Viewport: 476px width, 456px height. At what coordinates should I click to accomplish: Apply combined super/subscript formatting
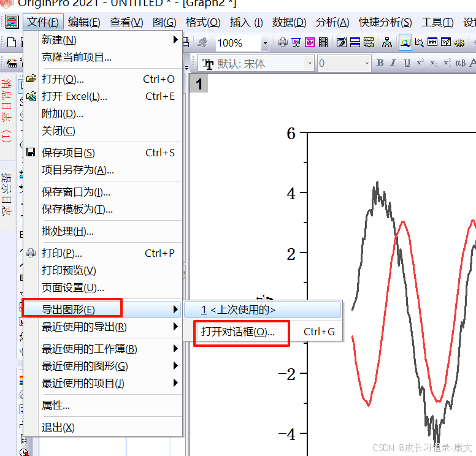click(x=447, y=63)
